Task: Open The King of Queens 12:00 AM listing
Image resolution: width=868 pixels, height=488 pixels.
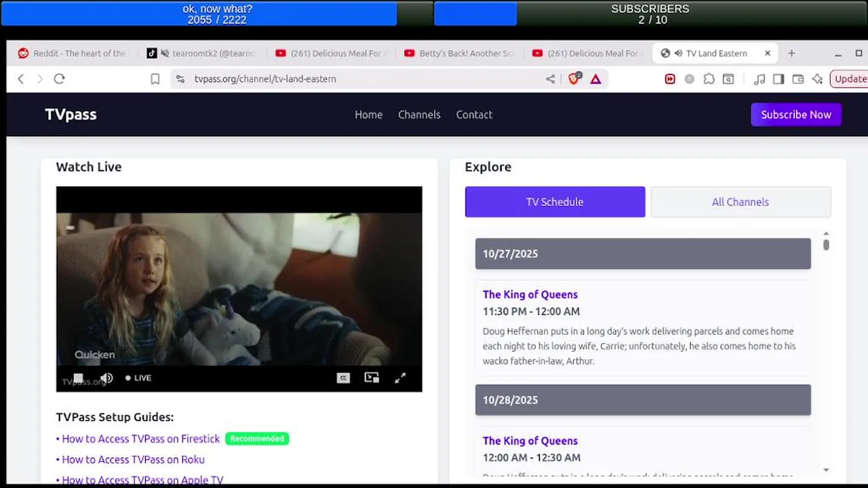Action: 530,441
